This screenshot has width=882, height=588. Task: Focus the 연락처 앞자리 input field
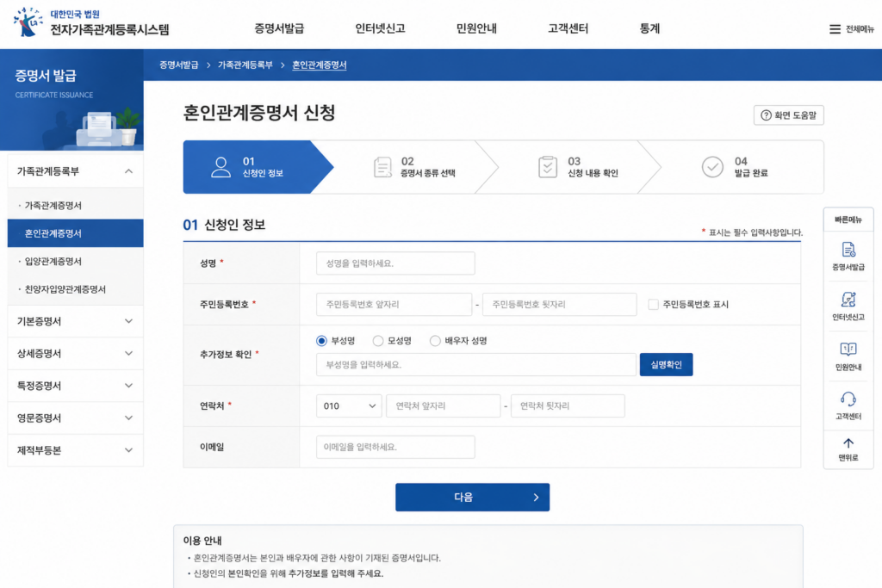tap(444, 405)
